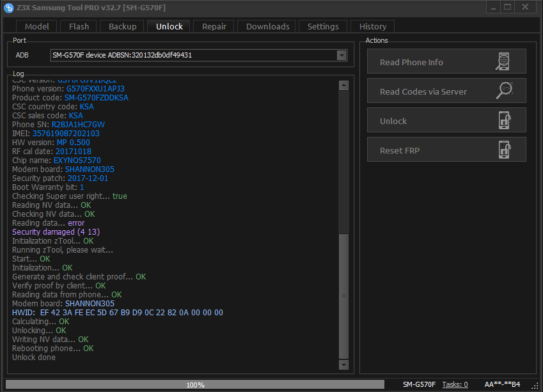543x392 pixels.
Task: Select the Unlock tab
Action: coord(169,27)
